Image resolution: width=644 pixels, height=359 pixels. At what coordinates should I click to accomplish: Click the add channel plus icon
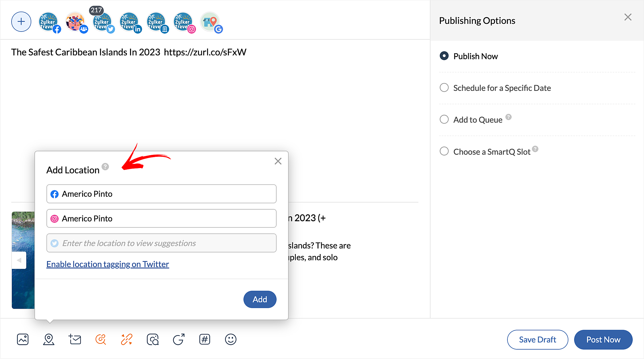[x=21, y=22]
